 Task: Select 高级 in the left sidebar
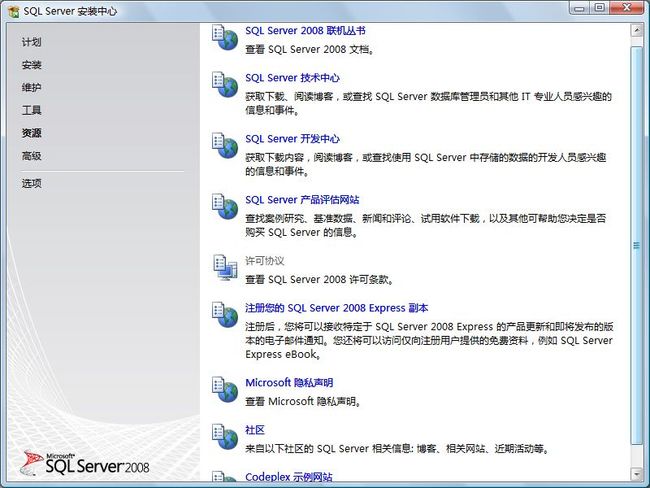[32, 156]
